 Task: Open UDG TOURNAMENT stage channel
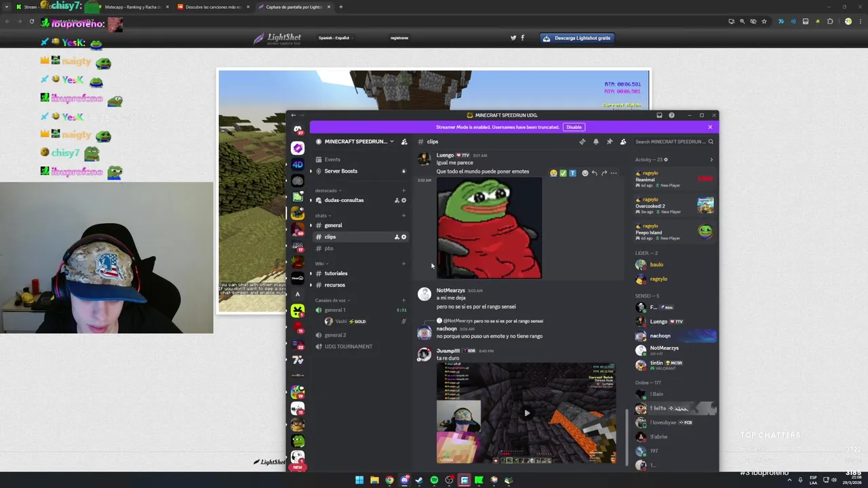360,346
